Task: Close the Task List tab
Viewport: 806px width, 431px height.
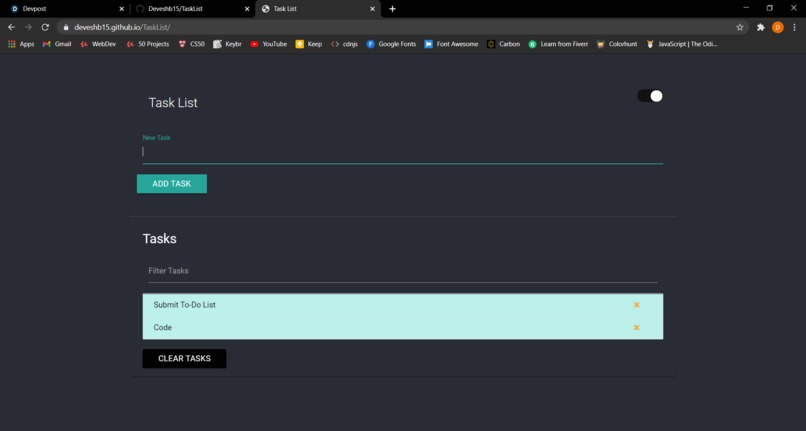Action: (x=372, y=9)
